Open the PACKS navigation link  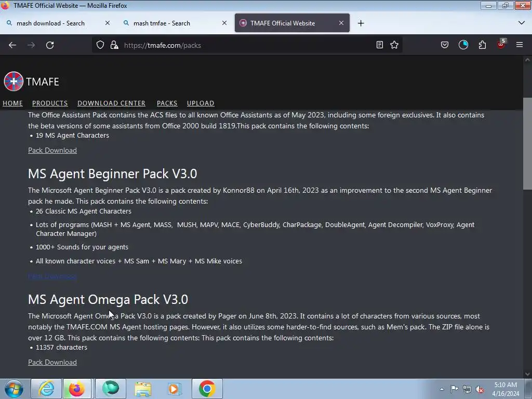[x=167, y=103]
